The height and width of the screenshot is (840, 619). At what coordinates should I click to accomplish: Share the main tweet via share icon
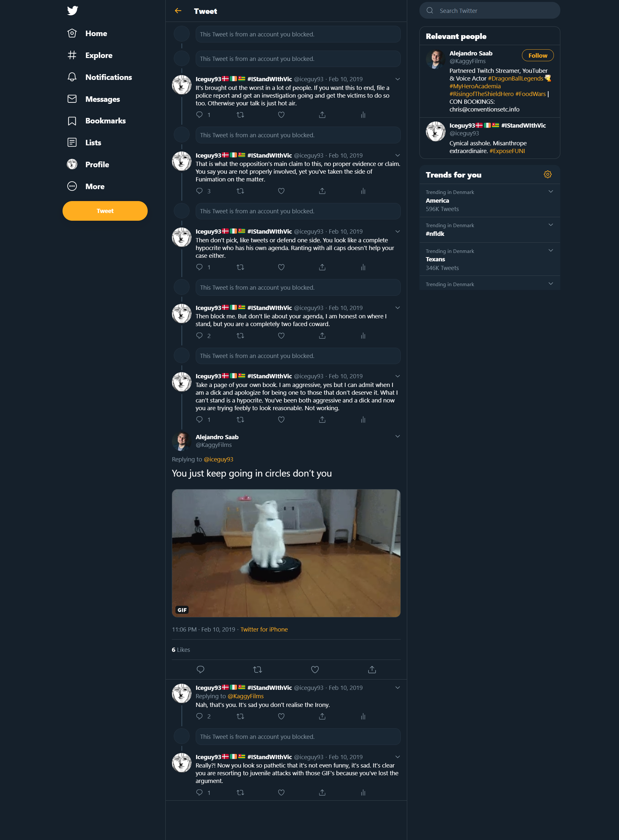[372, 669]
